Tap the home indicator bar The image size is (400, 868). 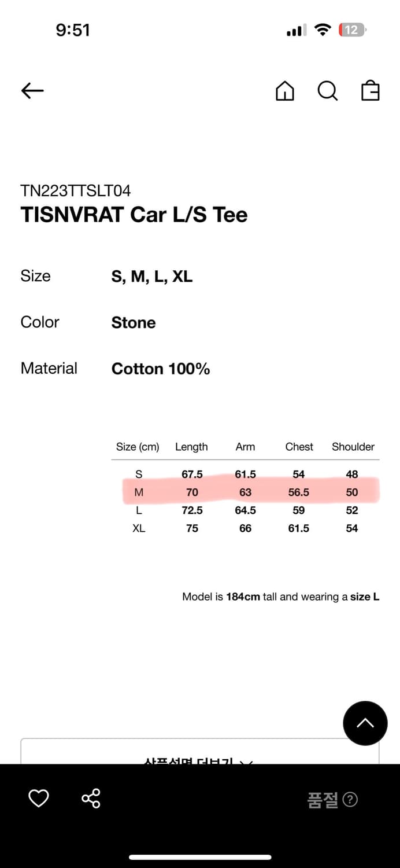pyautogui.click(x=200, y=857)
